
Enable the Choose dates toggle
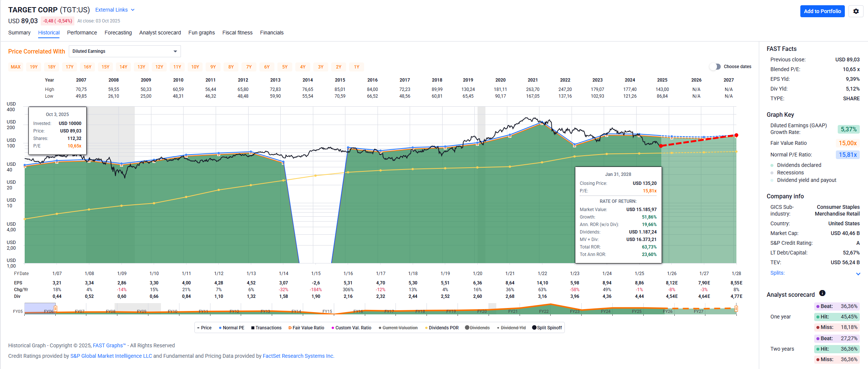pos(715,67)
